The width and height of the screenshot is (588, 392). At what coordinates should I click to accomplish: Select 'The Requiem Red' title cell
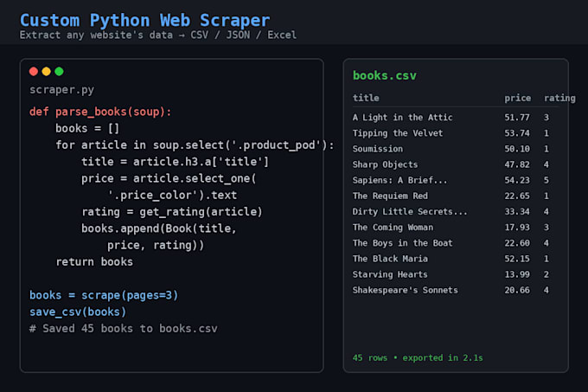[x=390, y=196]
